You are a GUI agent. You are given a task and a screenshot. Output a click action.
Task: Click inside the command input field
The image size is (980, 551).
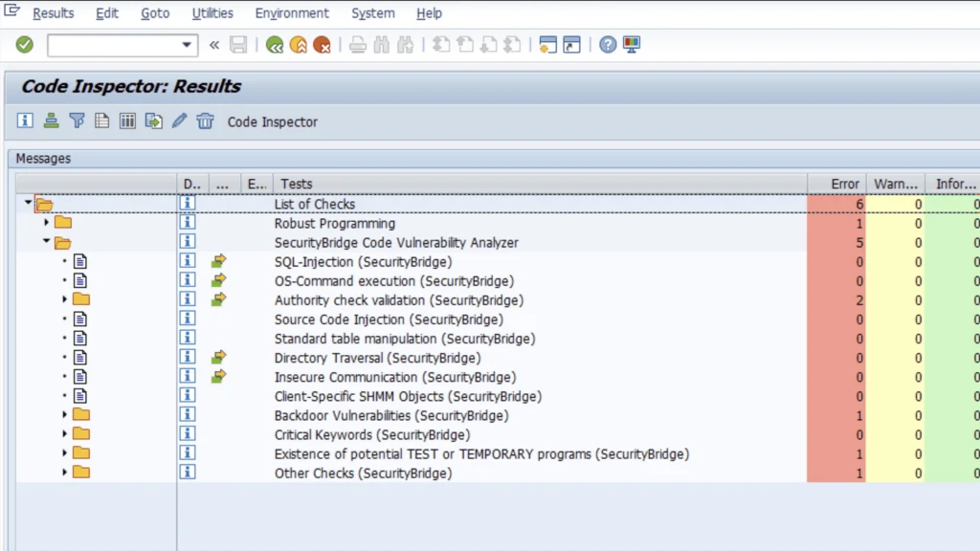click(x=115, y=45)
